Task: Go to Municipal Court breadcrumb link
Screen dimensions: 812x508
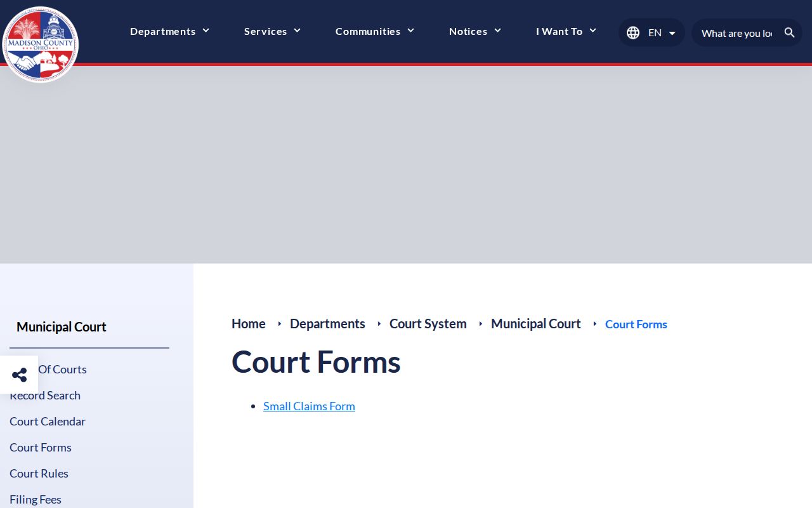Action: point(536,324)
